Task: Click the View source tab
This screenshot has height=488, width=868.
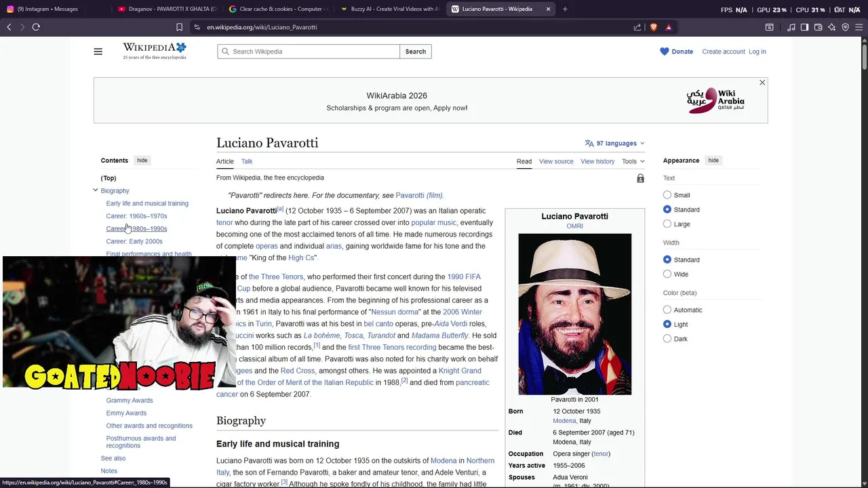Action: [556, 161]
